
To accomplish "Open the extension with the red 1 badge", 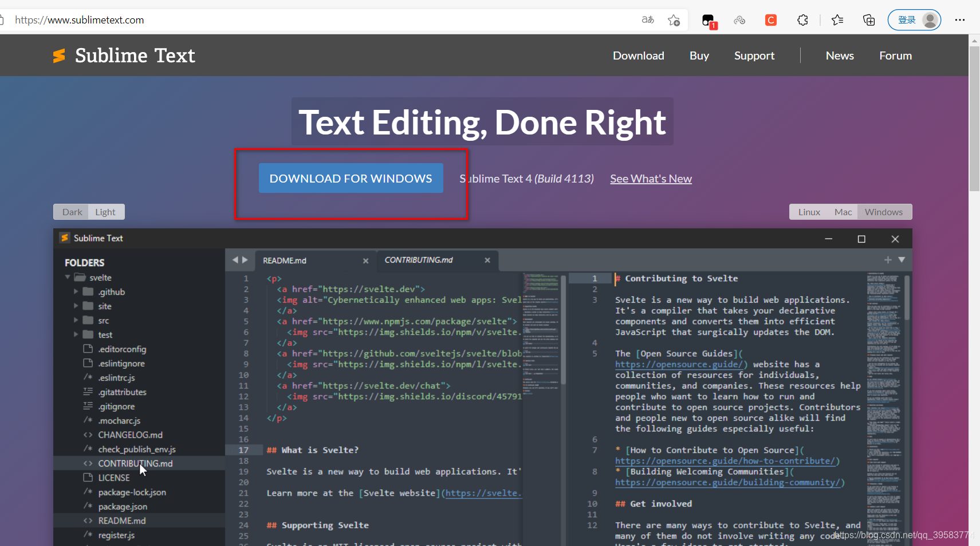I will 709,21.
